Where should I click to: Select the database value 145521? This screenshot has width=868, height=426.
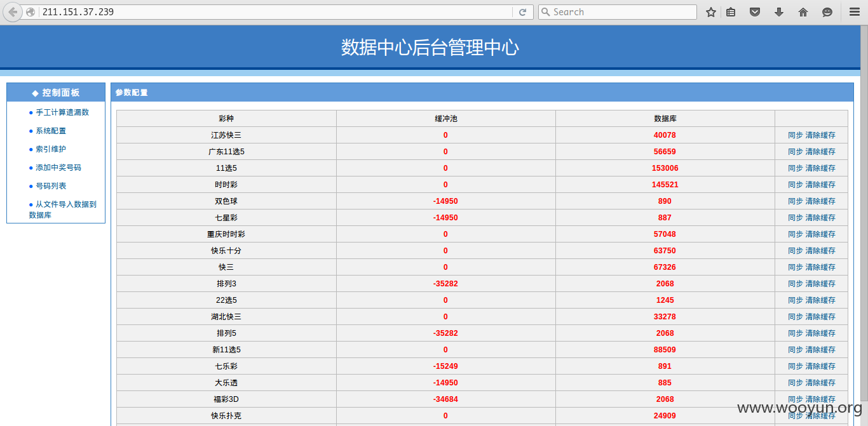click(x=665, y=185)
